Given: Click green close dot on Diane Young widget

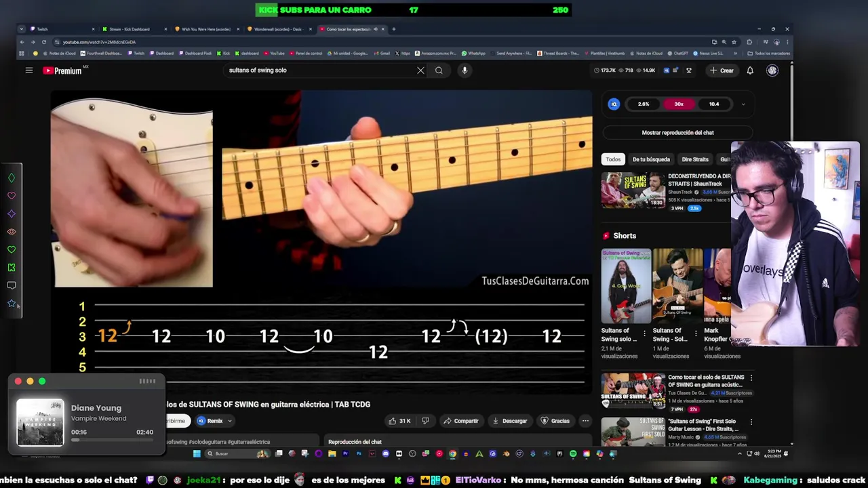Looking at the screenshot, I should point(42,382).
